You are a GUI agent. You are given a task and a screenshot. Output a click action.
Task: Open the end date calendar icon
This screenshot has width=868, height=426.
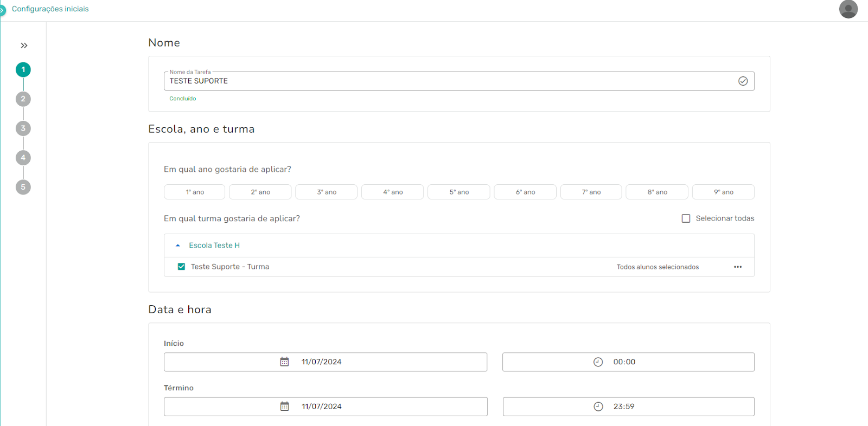tap(284, 406)
